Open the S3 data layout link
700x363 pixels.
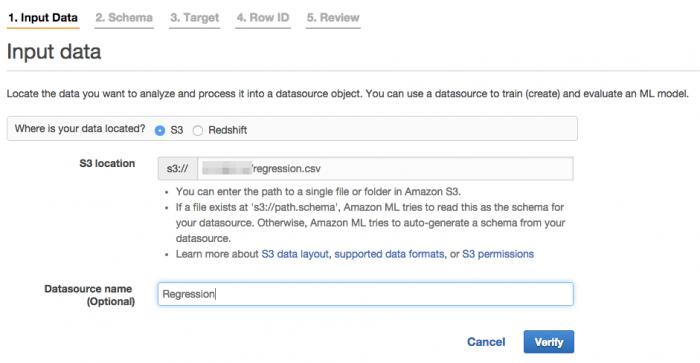(x=295, y=254)
